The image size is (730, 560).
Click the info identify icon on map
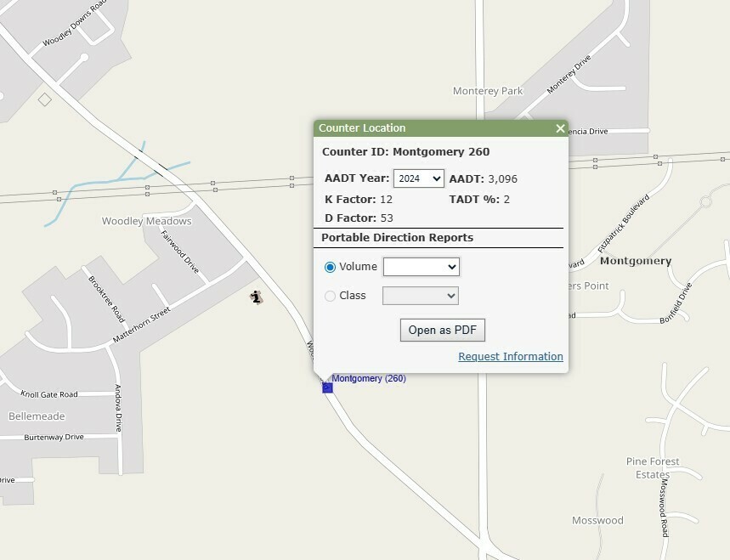[256, 297]
